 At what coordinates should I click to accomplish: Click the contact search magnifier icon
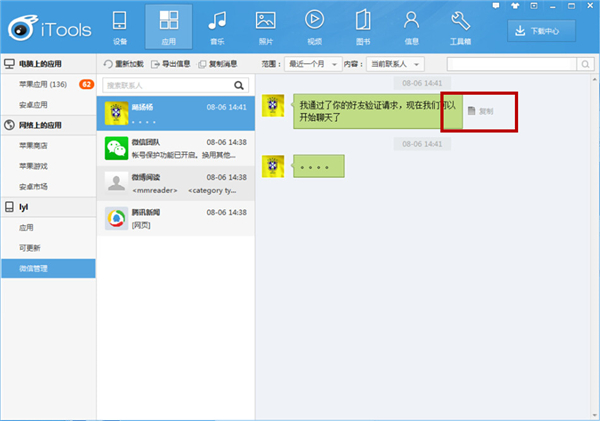(239, 85)
